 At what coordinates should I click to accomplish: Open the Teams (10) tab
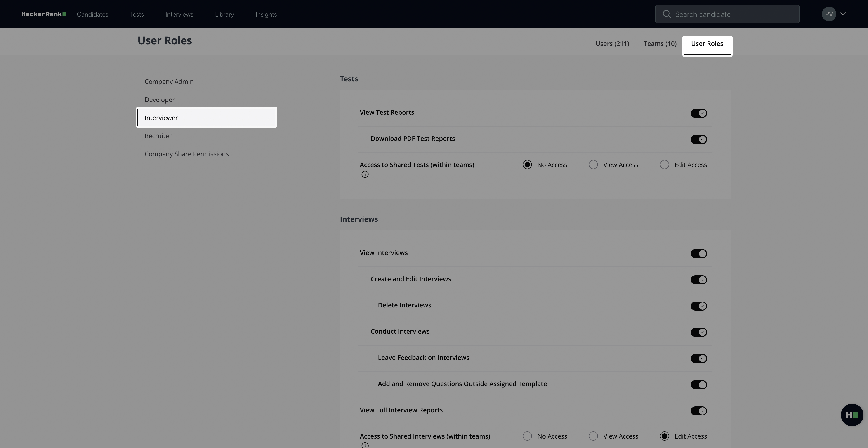click(x=660, y=44)
